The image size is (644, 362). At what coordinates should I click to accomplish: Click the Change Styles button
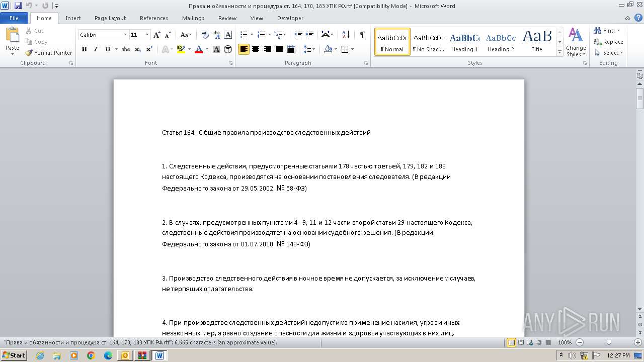pyautogui.click(x=576, y=42)
